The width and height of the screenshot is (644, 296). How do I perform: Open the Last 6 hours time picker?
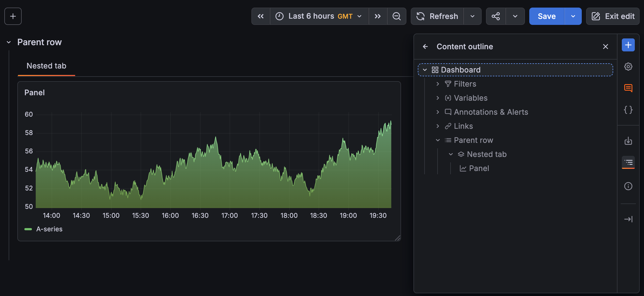319,16
